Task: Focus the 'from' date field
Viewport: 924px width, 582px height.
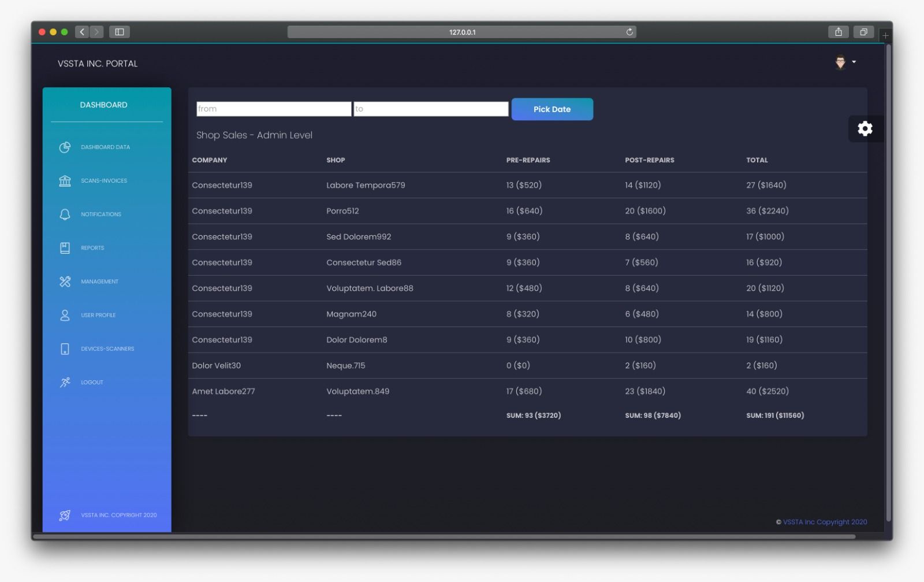Action: [274, 109]
